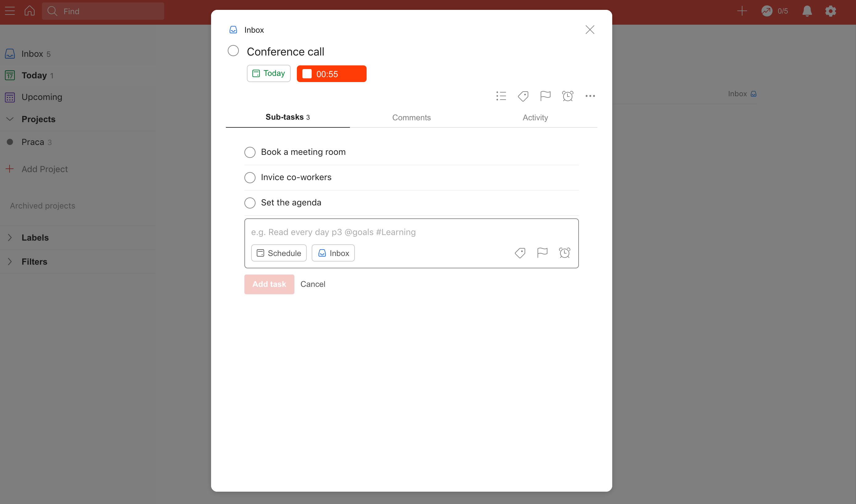Open the Praca project
This screenshot has width=856, height=504.
click(78, 142)
